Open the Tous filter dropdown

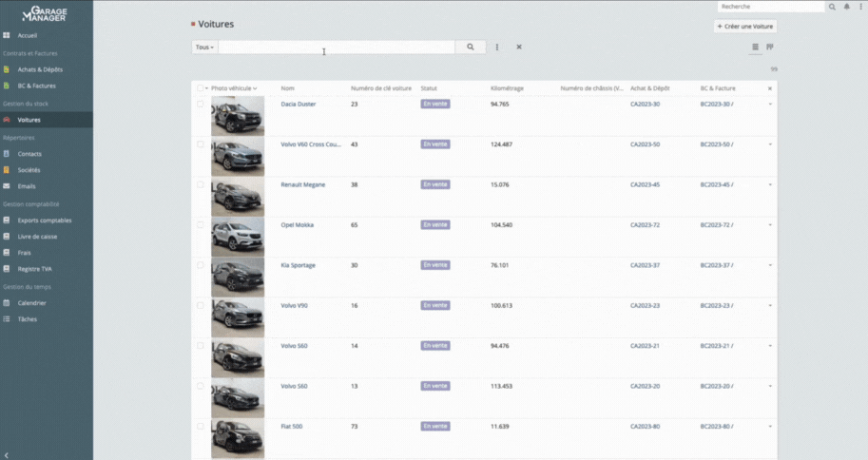204,47
